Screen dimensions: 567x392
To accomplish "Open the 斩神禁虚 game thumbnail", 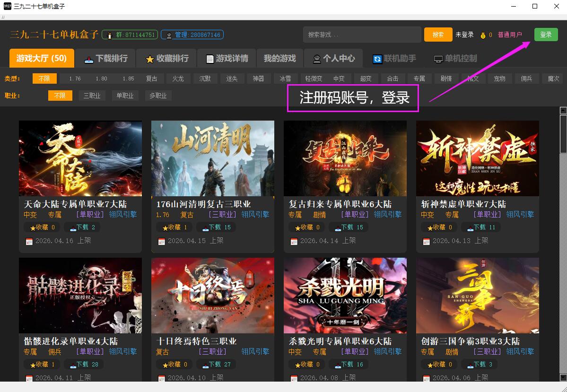I will 477,158.
